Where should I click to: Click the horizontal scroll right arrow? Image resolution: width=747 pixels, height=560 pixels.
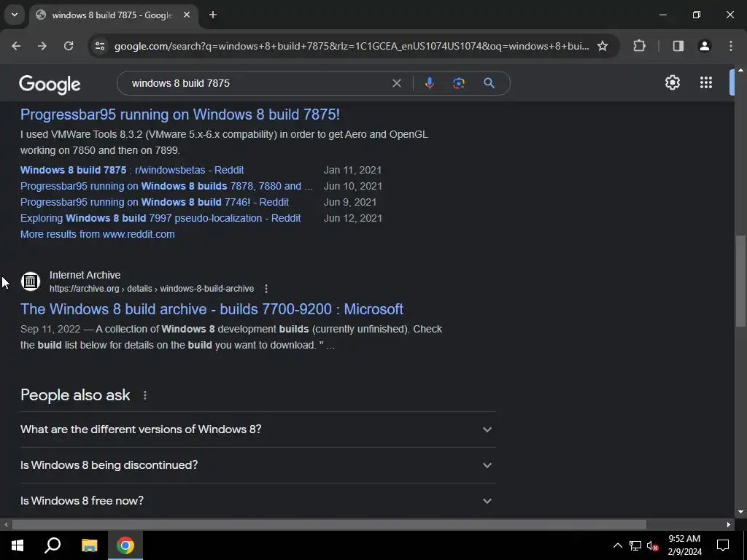coord(729,525)
